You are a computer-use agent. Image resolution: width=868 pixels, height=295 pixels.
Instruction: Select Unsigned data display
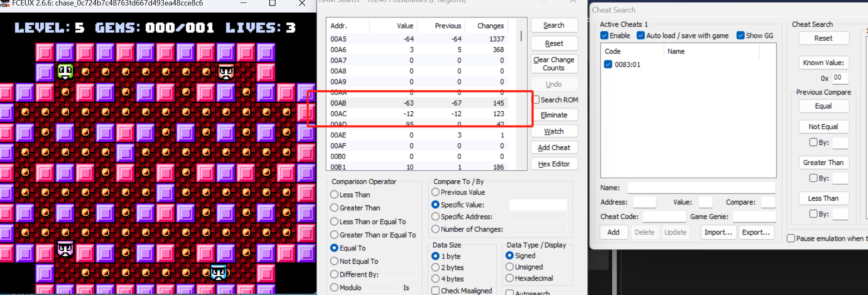510,267
